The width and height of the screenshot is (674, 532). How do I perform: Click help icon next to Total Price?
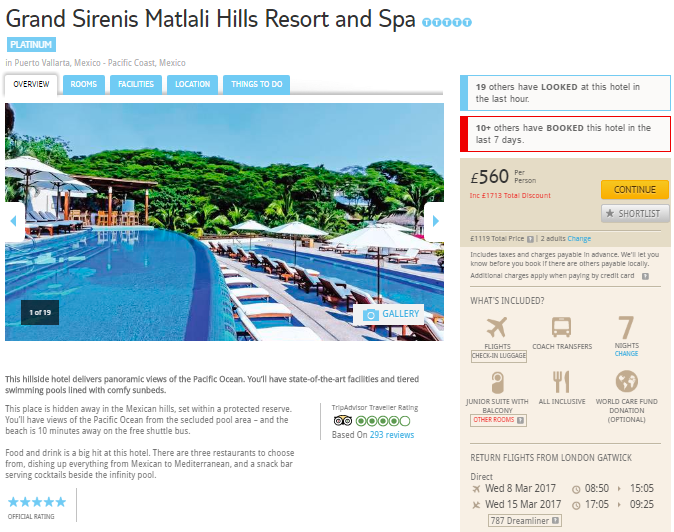(530, 239)
